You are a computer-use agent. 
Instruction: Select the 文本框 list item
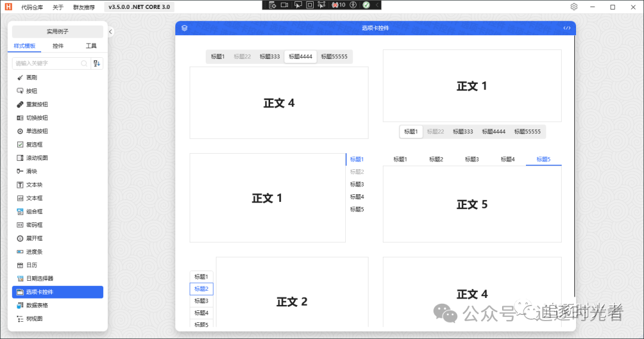point(57,198)
